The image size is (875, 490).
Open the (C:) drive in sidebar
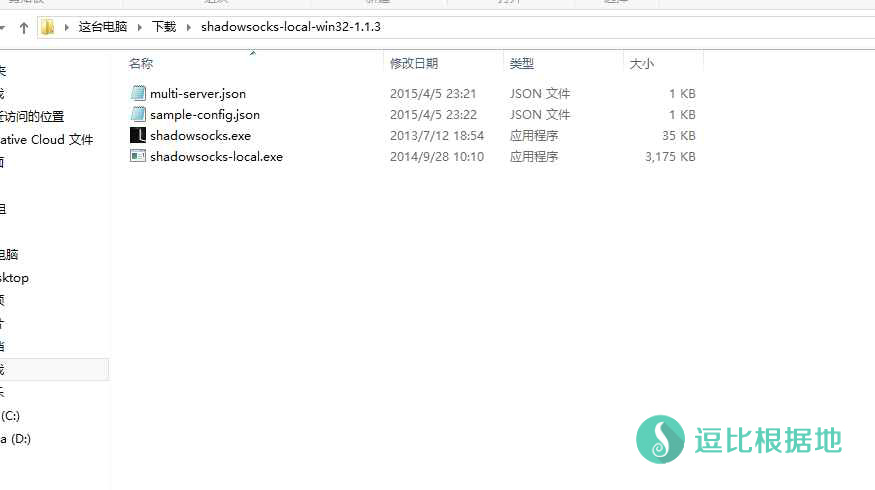10,415
